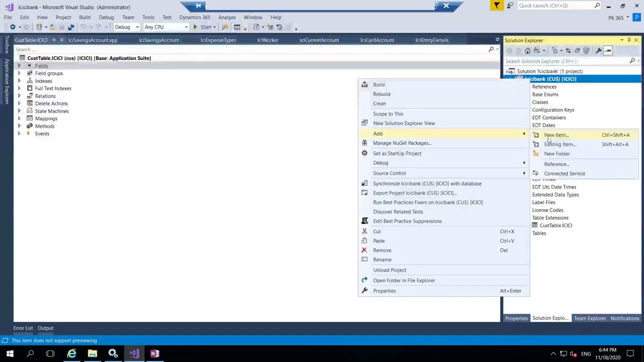Open the Dynamics 365 menu
Viewport: 644px width, 362px height.
tap(195, 17)
